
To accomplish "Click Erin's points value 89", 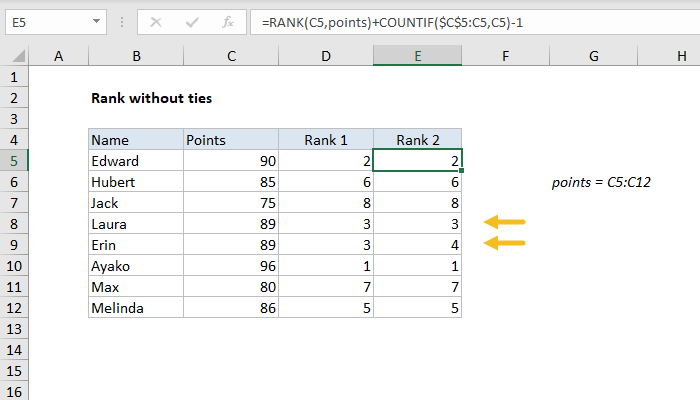I will click(231, 245).
